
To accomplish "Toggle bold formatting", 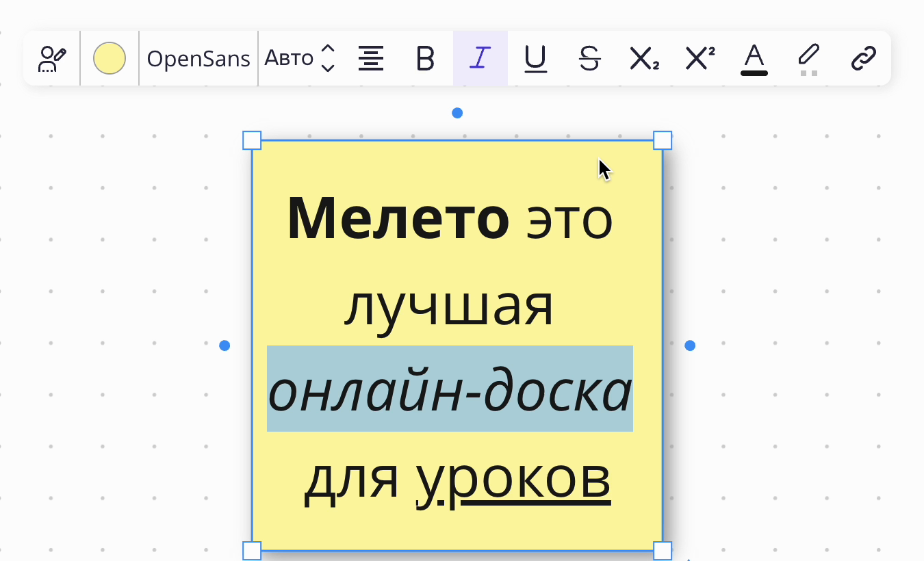I will [426, 59].
